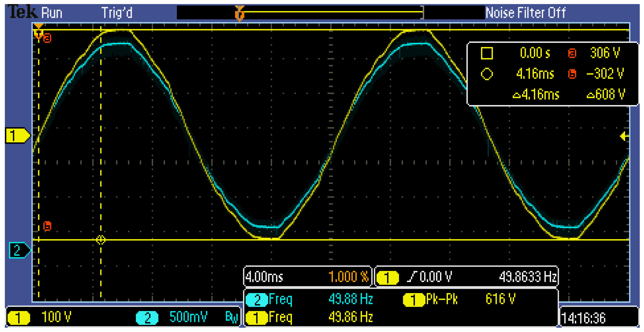Click the channel 1 ground reference marker
Screen dimensions: 644x332
(x=18, y=136)
